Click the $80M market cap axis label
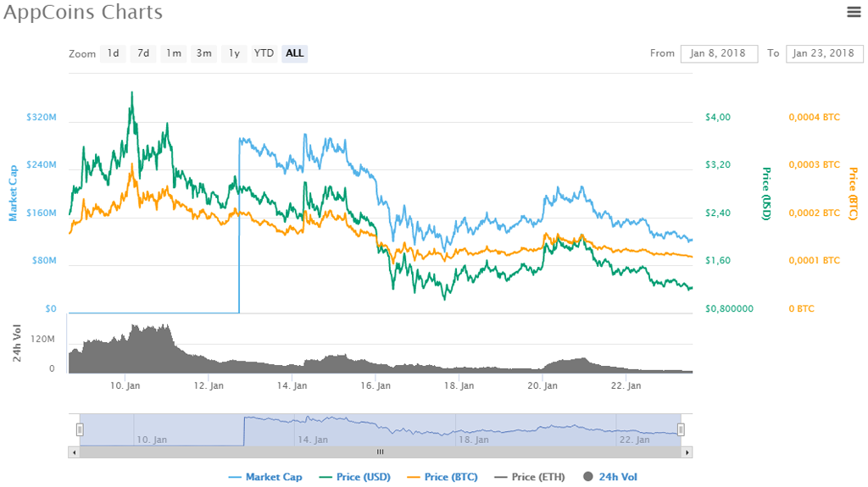Image resolution: width=868 pixels, height=487 pixels. click(44, 261)
